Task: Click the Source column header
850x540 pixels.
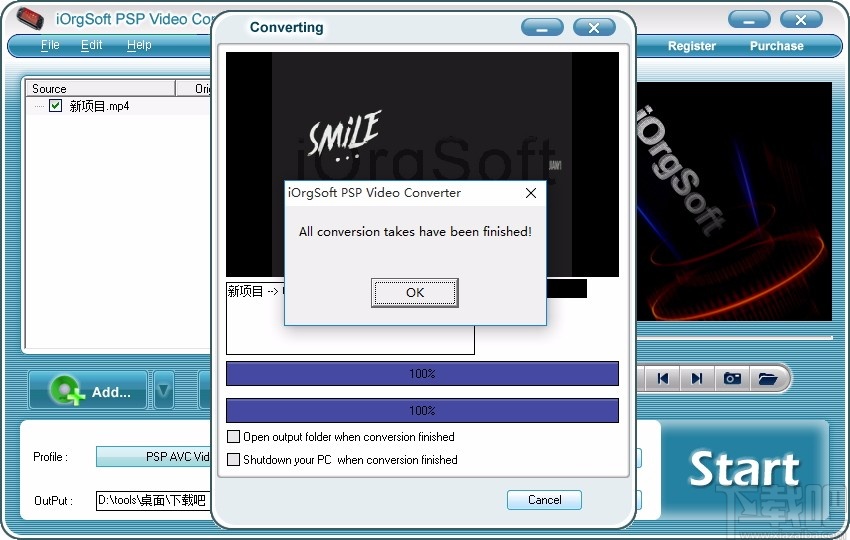Action: 100,88
